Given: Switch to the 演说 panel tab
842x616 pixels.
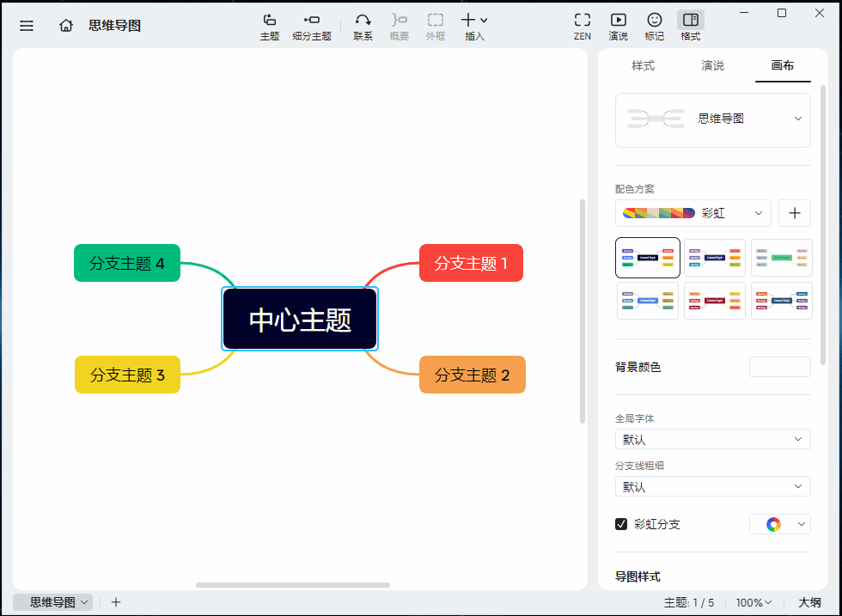Looking at the screenshot, I should click(712, 66).
